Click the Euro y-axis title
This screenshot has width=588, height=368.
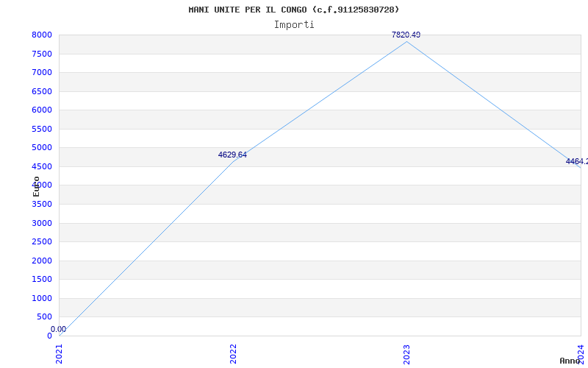(36, 186)
